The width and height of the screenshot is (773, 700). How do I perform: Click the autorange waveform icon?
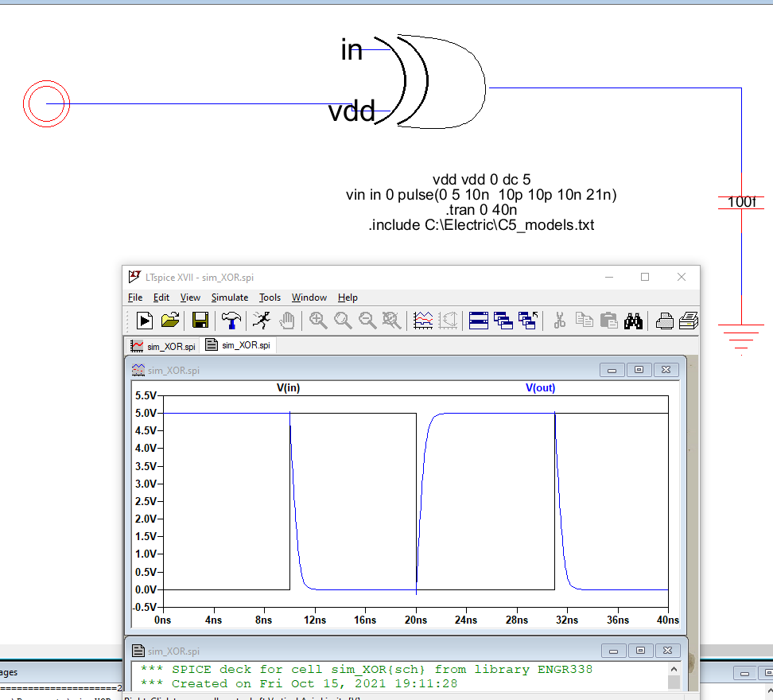[424, 321]
